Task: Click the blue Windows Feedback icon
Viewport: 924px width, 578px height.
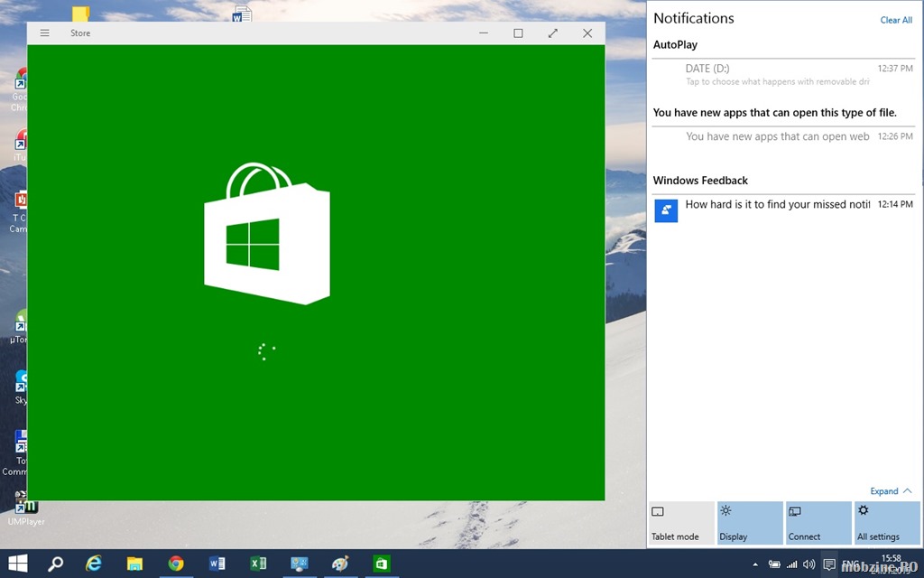Action: 666,210
